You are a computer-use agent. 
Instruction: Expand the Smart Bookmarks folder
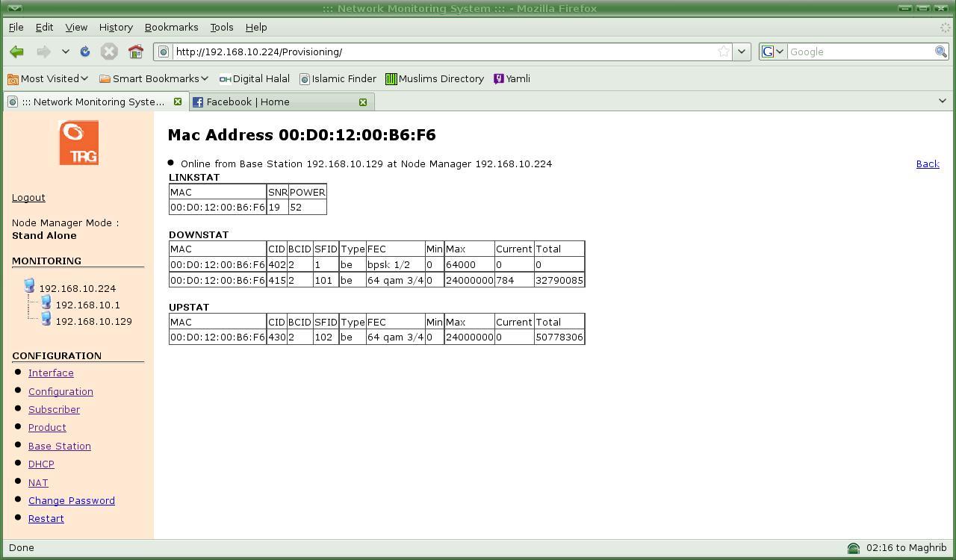click(154, 78)
